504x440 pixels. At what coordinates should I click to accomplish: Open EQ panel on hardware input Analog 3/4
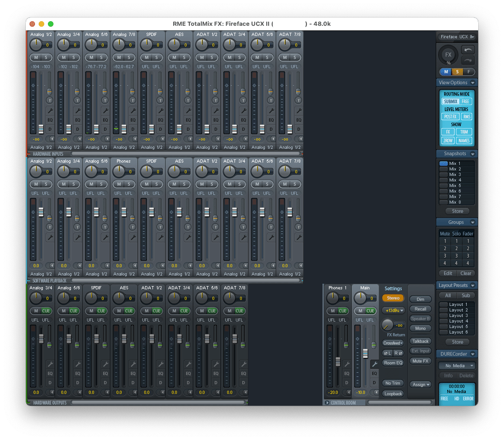pos(78,120)
